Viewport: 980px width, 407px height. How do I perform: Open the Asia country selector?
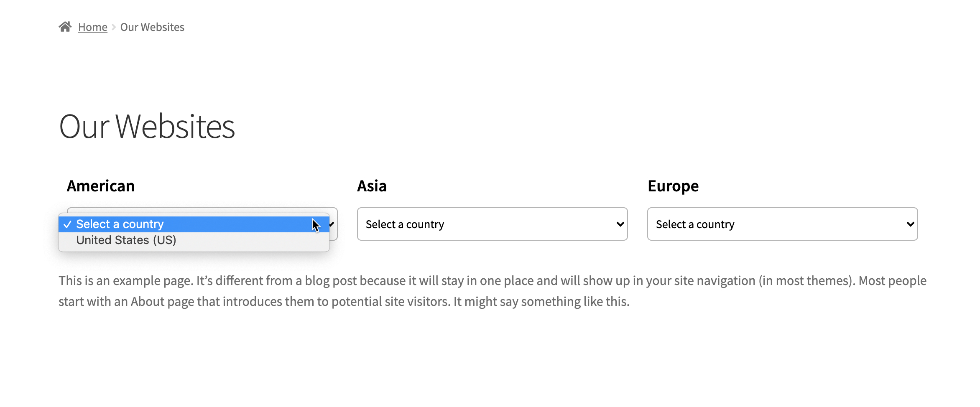tap(492, 224)
